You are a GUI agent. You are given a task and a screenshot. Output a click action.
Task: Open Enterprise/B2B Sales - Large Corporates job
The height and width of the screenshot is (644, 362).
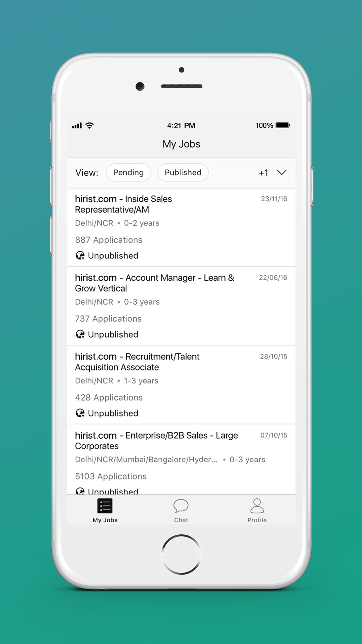[x=156, y=440]
